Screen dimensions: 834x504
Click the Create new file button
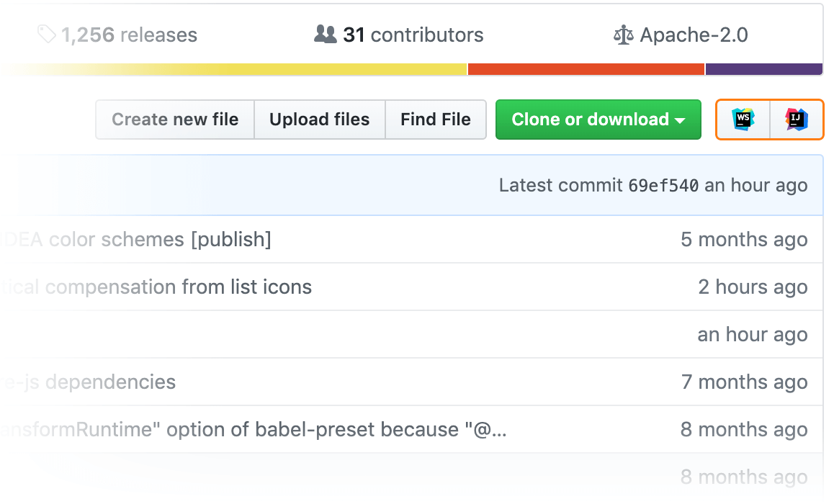[x=175, y=120]
